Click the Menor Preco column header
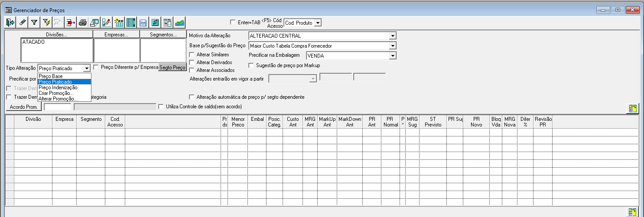The height and width of the screenshot is (217, 644). (x=238, y=122)
